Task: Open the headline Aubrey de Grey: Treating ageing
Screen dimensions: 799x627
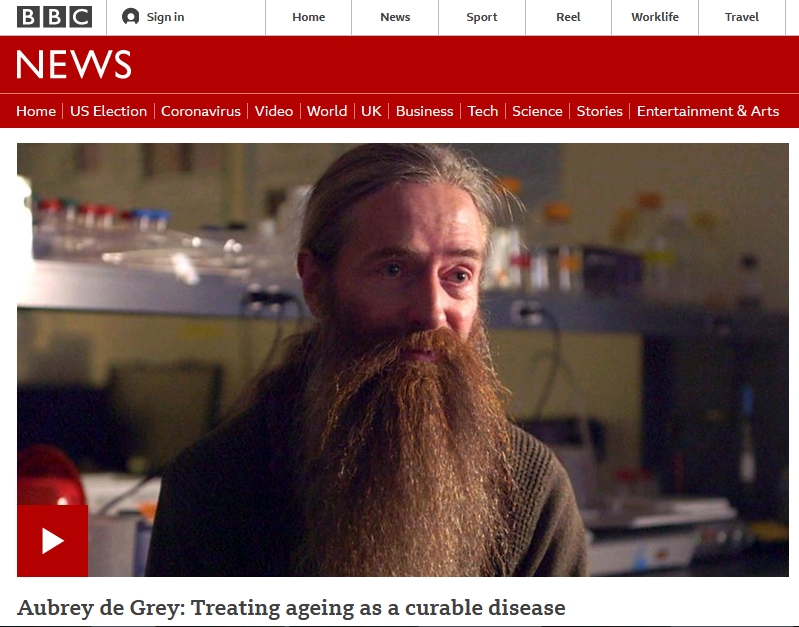Action: coord(291,608)
